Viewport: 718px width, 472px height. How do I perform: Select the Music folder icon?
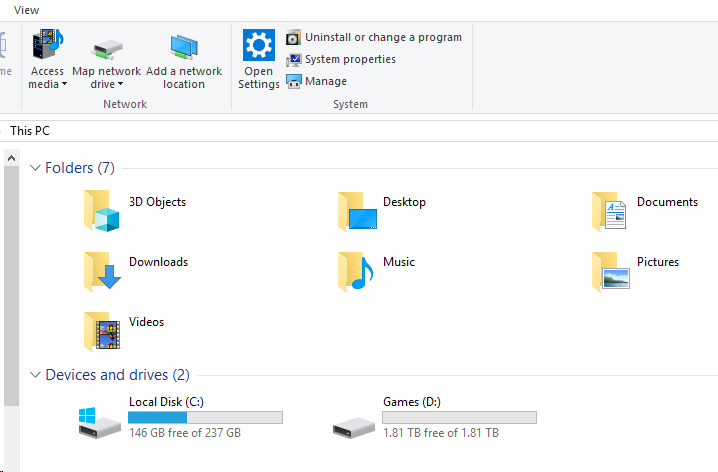point(355,271)
